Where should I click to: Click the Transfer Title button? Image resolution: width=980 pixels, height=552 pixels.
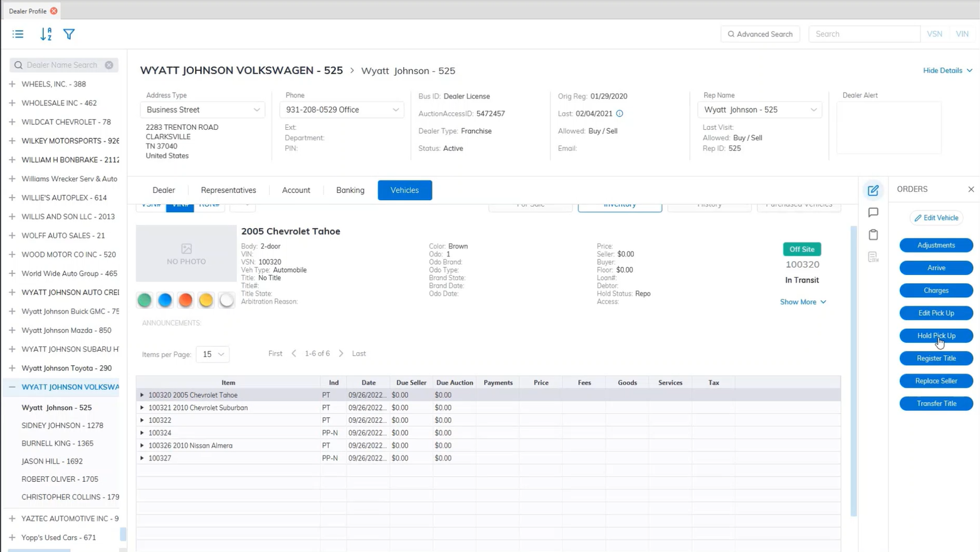tap(935, 404)
